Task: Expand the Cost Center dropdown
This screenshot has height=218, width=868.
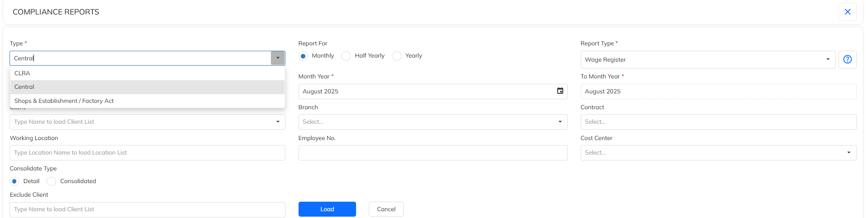Action: point(849,153)
